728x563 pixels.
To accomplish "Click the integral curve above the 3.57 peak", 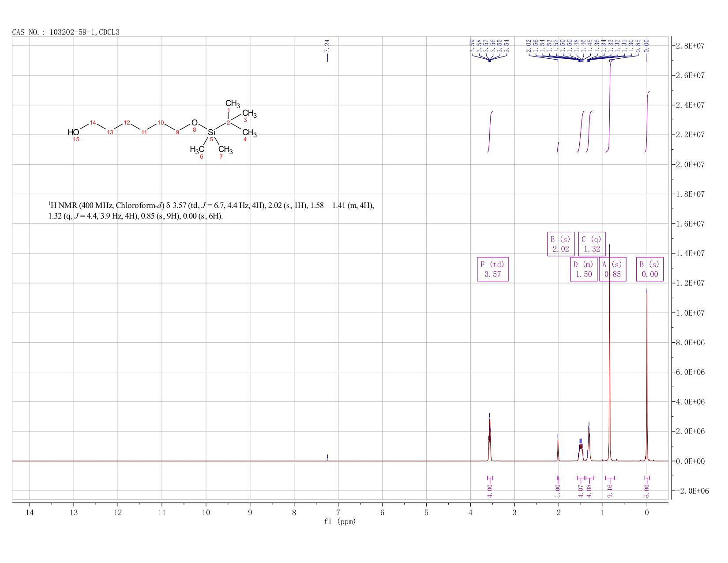I will [490, 132].
